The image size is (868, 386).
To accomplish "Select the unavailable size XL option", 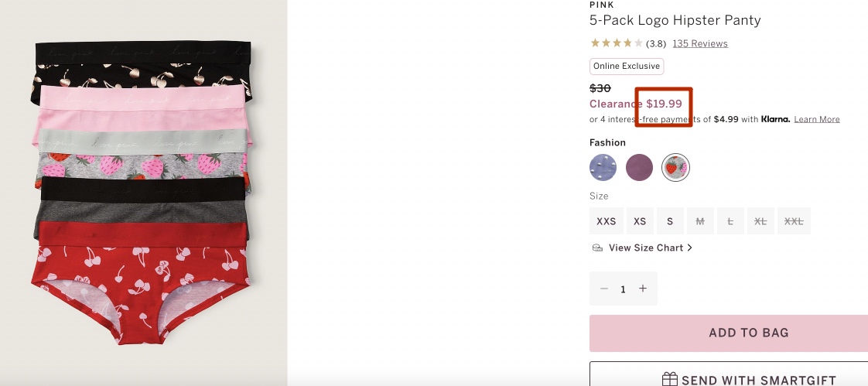I will point(760,221).
